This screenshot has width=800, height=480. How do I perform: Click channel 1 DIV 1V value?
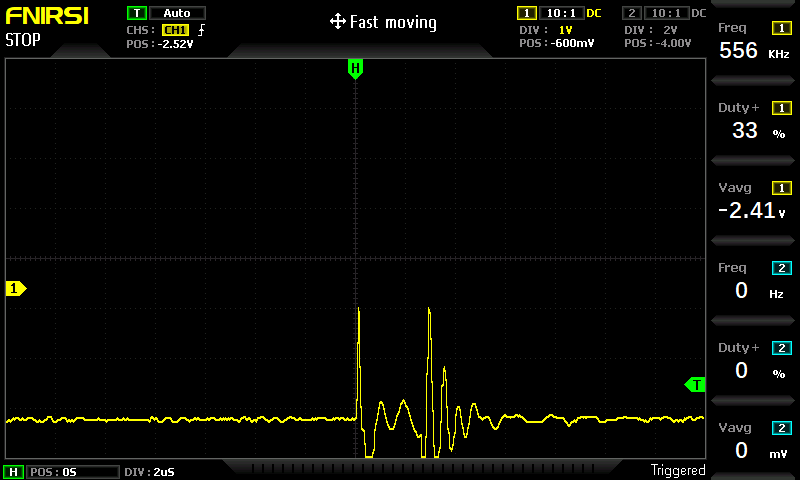[x=565, y=30]
